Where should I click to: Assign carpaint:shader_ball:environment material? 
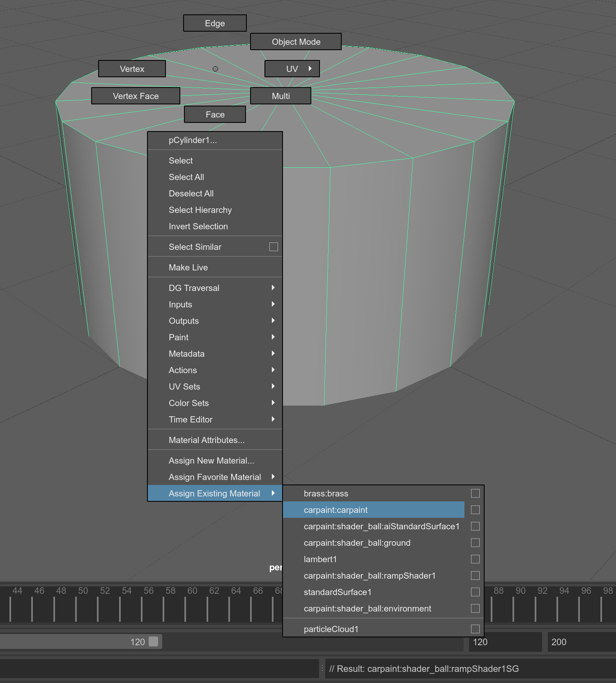pyautogui.click(x=374, y=608)
